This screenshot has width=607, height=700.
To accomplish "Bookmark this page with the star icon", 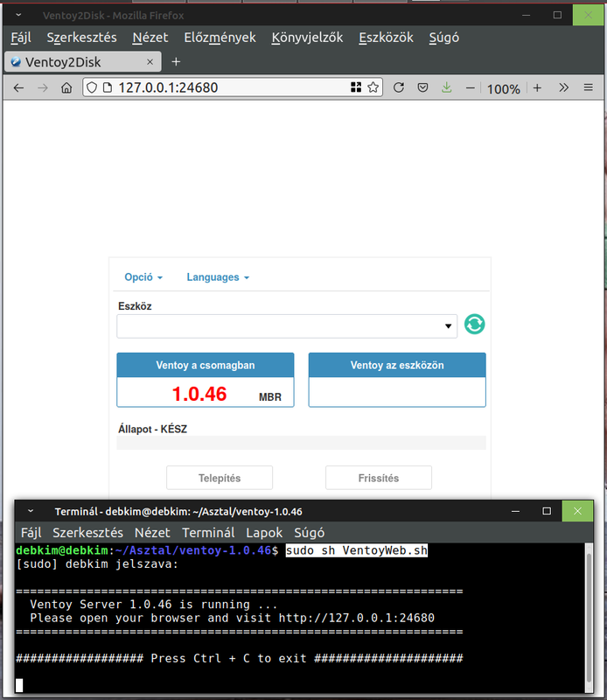I will pos(373,87).
